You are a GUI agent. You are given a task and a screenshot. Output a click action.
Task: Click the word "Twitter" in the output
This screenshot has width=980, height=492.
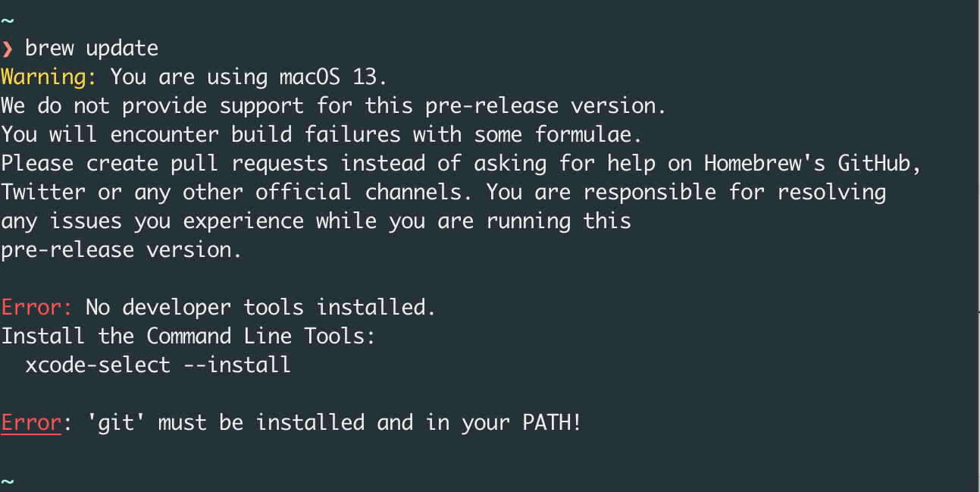(x=43, y=193)
